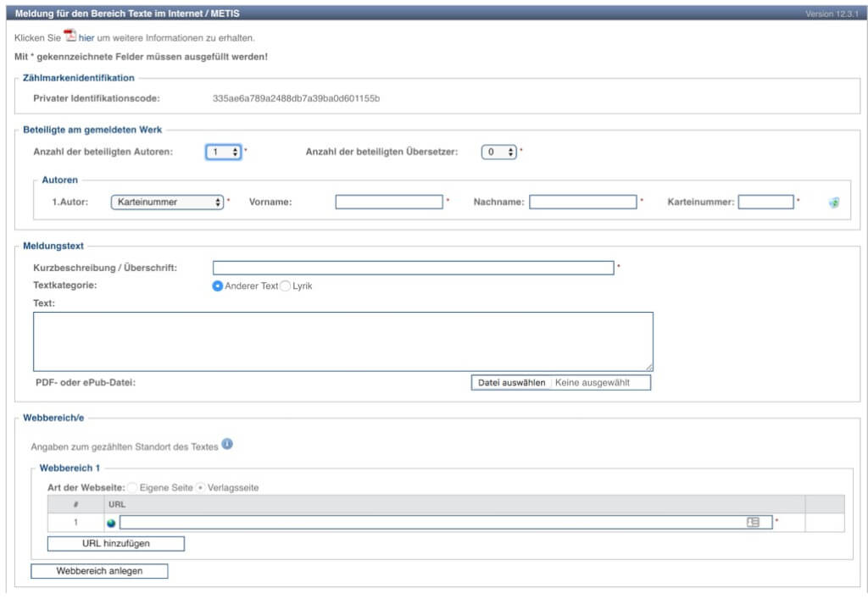Focus the 'Vorname' input field
868x610 pixels.
389,202
